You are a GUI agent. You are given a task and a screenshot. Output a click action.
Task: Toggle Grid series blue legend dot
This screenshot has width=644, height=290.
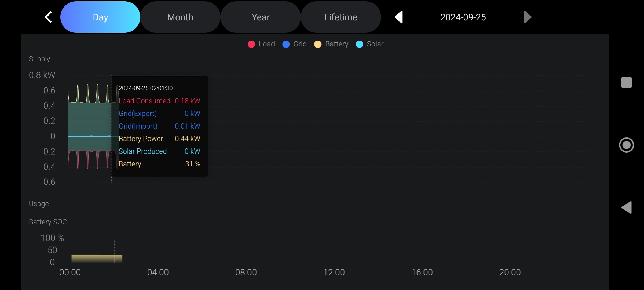286,44
